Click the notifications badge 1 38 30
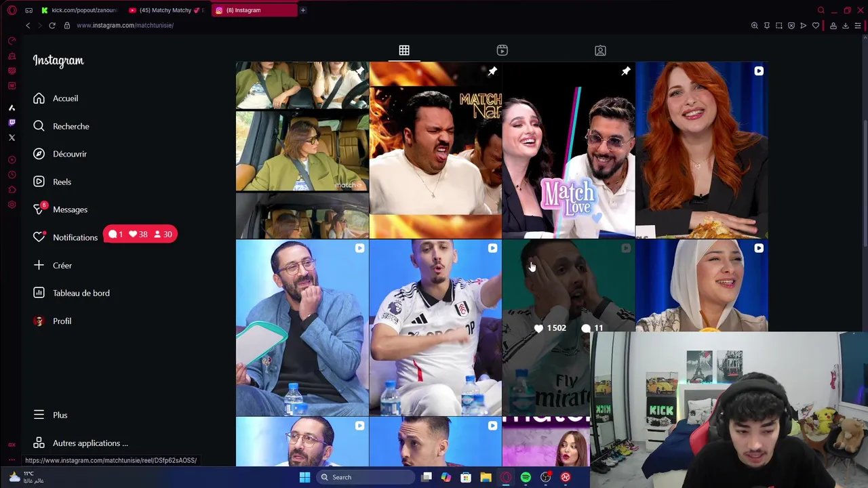This screenshot has height=488, width=868. [140, 235]
